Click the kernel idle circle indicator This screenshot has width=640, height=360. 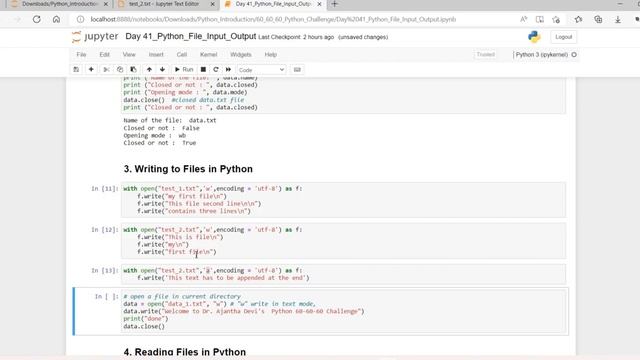pyautogui.click(x=574, y=55)
